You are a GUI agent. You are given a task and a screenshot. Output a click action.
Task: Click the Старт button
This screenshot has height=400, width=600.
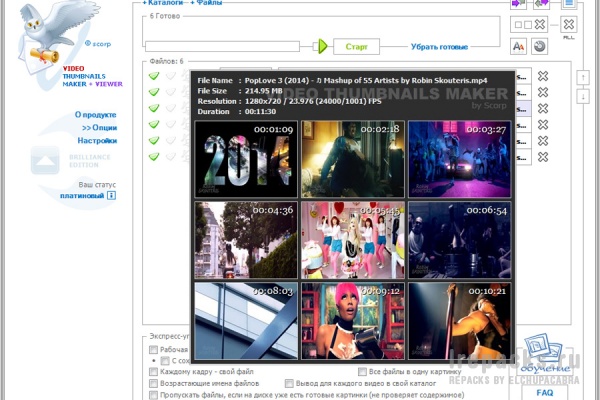pos(356,47)
